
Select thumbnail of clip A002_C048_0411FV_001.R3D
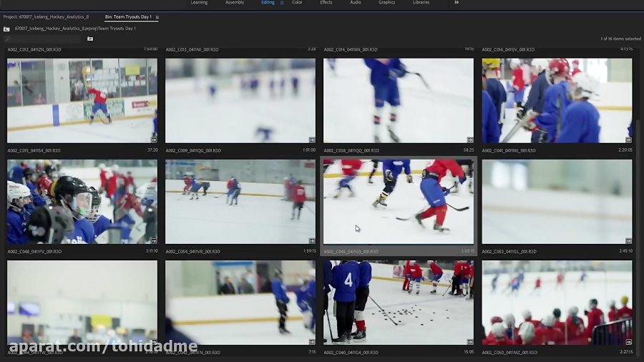(82, 202)
